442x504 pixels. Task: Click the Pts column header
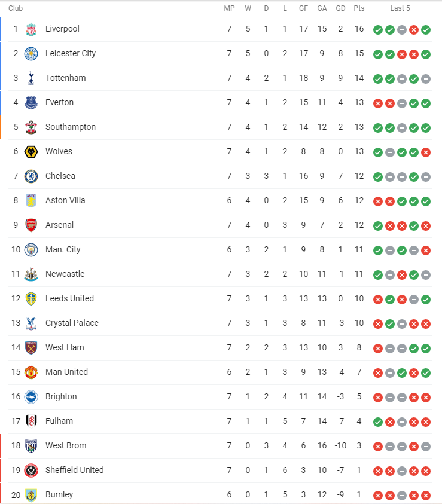tap(359, 8)
